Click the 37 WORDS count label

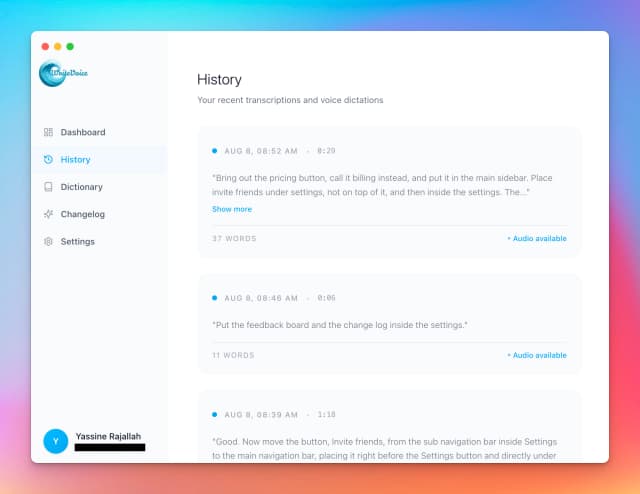[234, 238]
